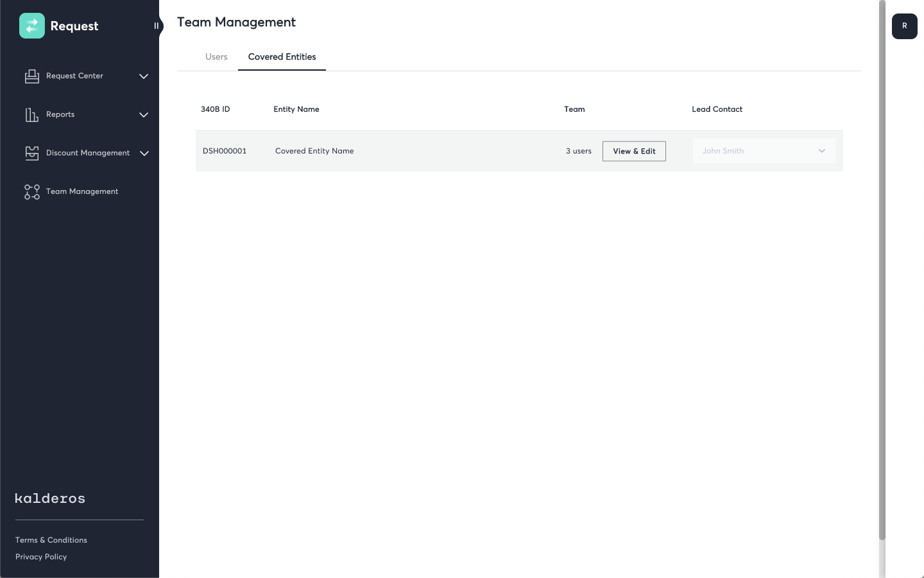Open the John Smith lead contact dropdown
Screen dimensions: 924x578
tap(764, 151)
